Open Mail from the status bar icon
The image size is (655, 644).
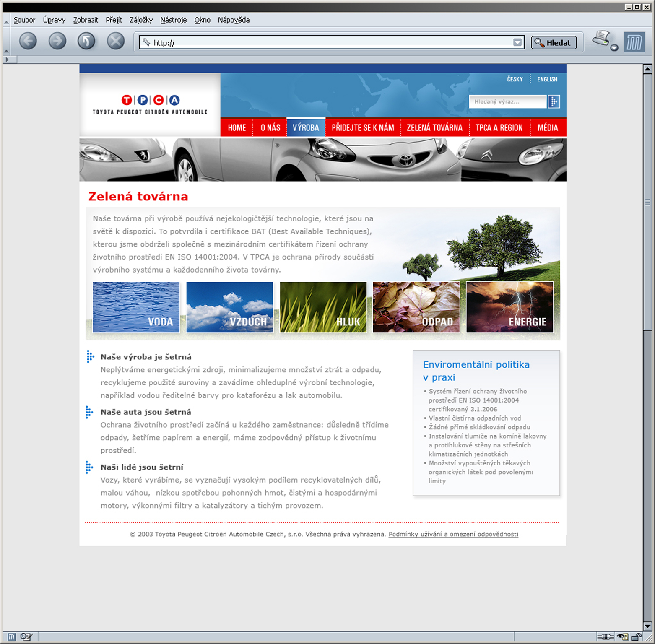[26, 637]
